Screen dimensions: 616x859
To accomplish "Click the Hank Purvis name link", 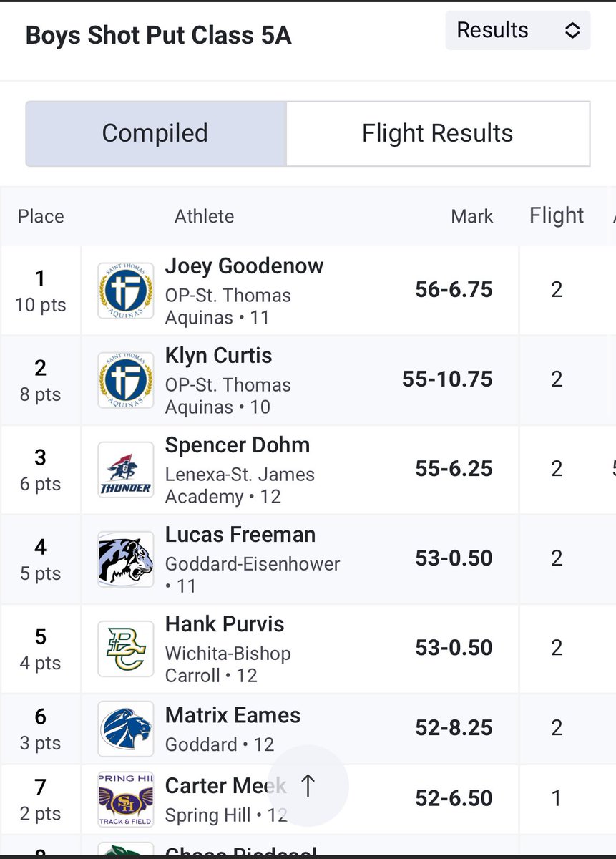I will click(x=225, y=624).
